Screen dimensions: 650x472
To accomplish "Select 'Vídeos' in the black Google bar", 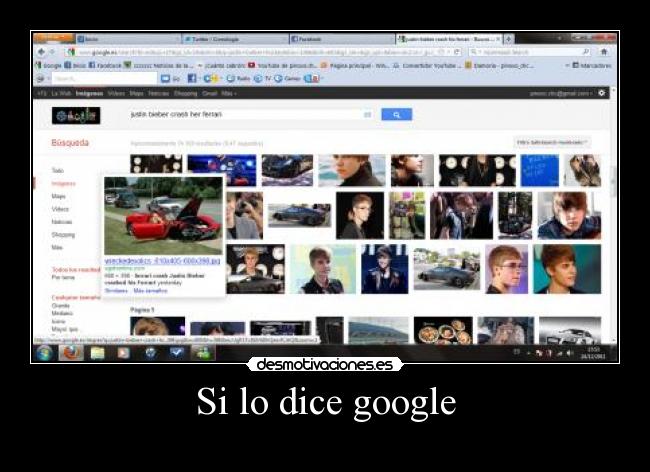I will (116, 93).
